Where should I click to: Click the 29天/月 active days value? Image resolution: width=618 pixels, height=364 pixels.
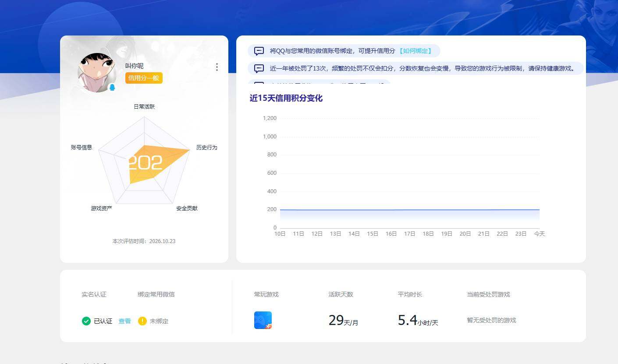click(343, 321)
